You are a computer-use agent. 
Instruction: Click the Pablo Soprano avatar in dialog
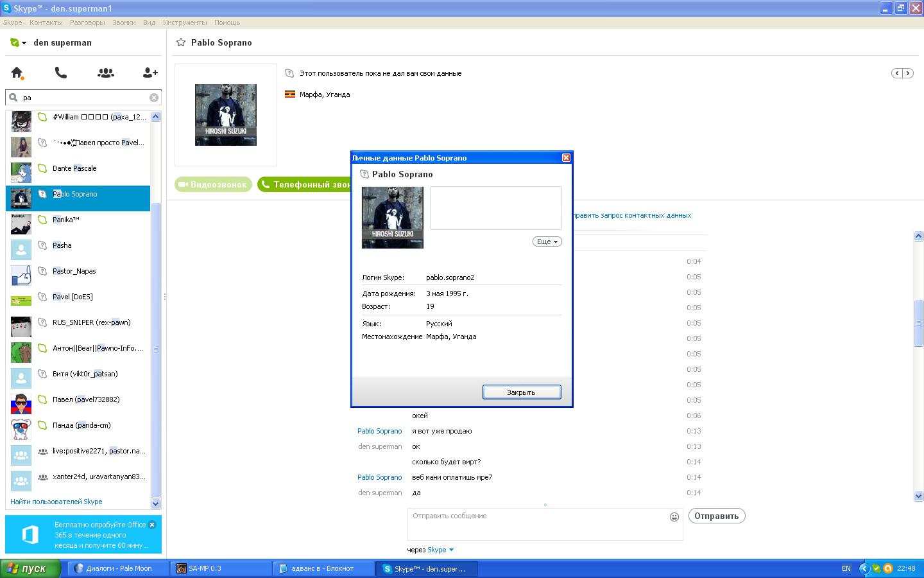point(393,218)
